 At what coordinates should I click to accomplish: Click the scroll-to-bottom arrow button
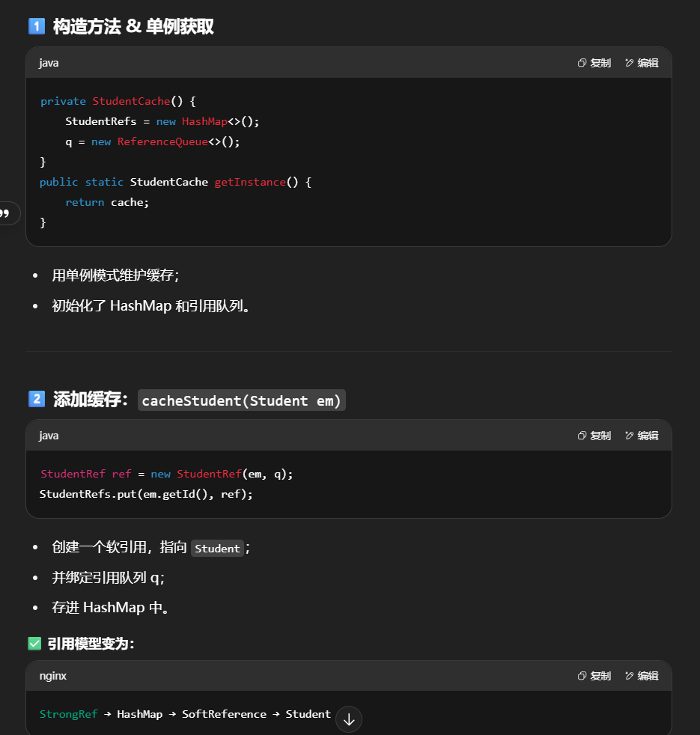pyautogui.click(x=349, y=719)
